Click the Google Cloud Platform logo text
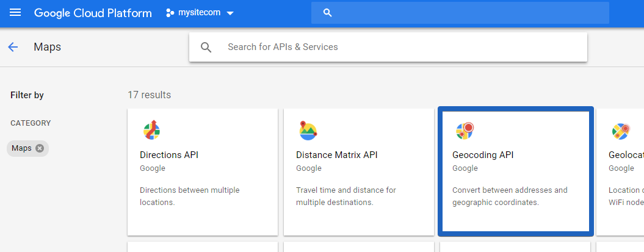Viewport: 644px width, 252px height. coord(93,13)
